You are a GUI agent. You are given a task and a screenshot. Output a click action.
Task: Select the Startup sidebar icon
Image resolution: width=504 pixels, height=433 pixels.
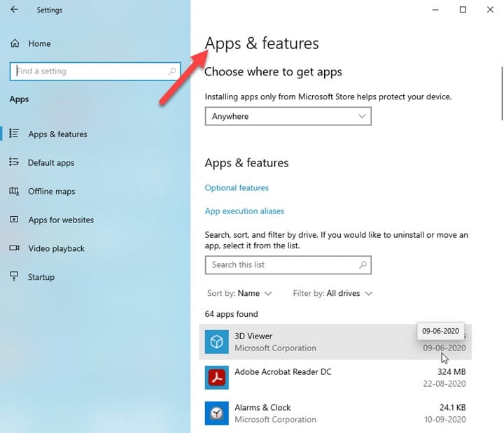click(14, 276)
